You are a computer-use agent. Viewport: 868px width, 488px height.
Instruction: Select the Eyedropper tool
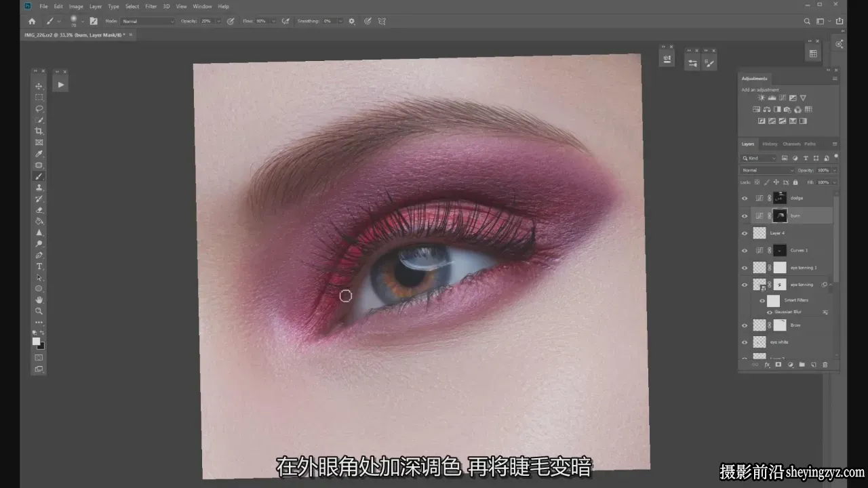coord(39,154)
